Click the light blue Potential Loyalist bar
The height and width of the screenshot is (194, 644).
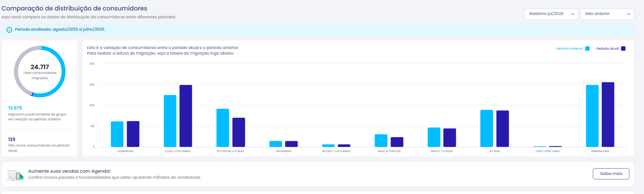click(x=223, y=128)
